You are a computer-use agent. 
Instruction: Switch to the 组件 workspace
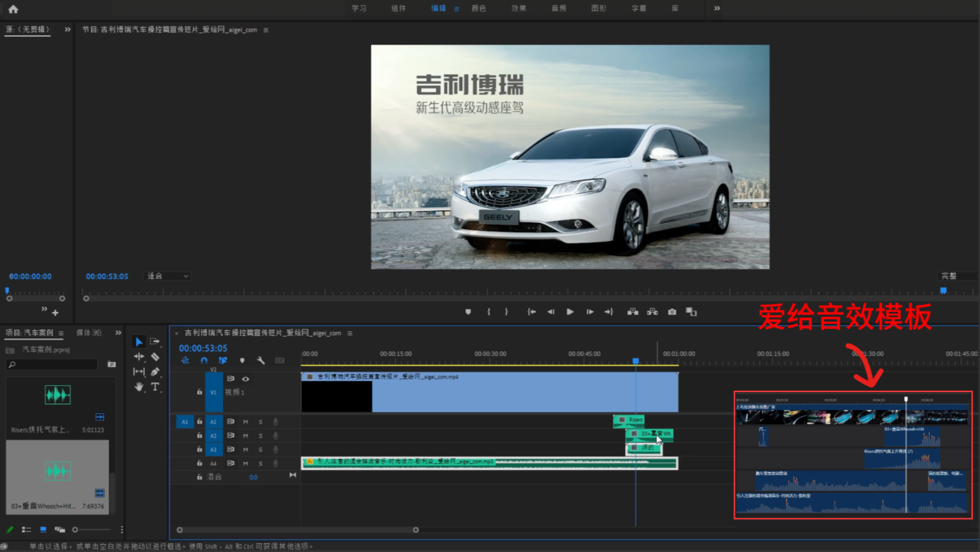(399, 9)
